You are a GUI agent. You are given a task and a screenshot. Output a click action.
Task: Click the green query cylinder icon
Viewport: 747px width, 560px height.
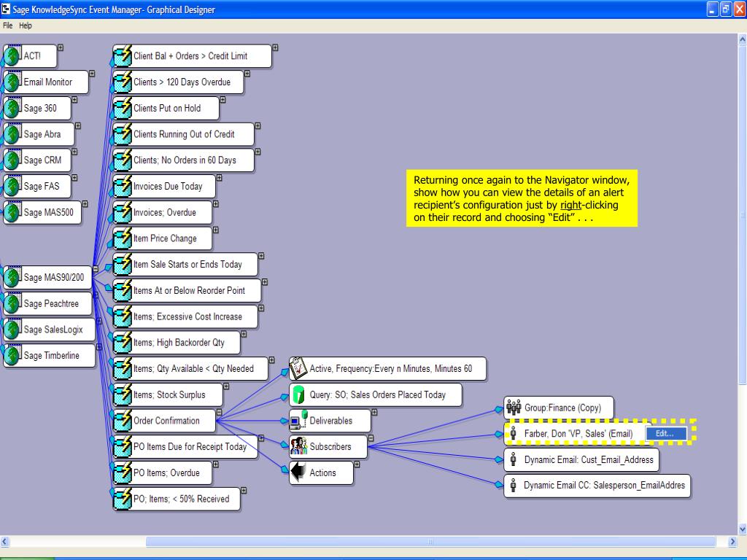(x=298, y=394)
